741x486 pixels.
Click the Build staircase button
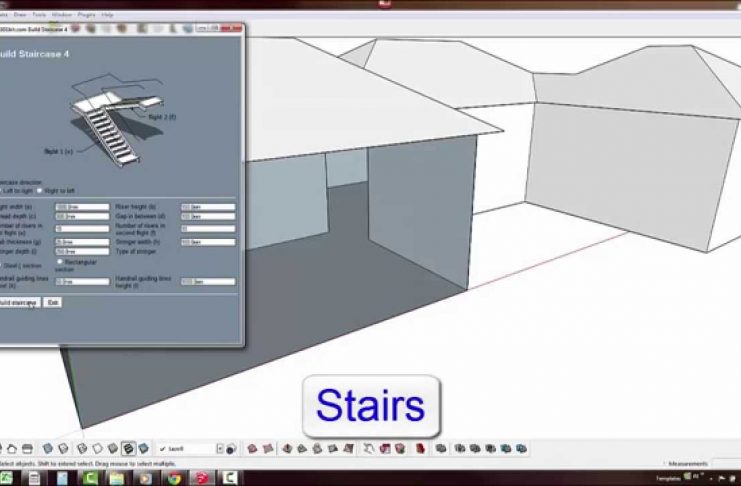(x=17, y=302)
